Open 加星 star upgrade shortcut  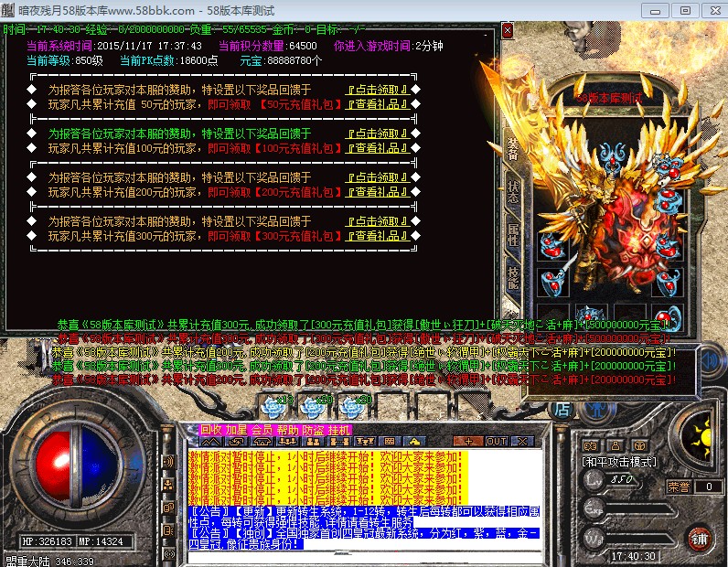tap(236, 430)
